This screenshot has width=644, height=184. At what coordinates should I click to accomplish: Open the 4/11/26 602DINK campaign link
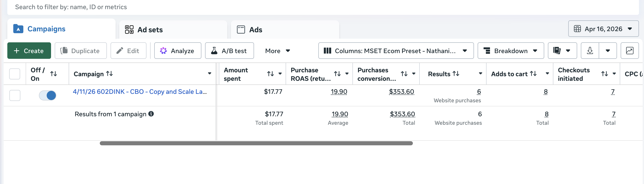[140, 92]
